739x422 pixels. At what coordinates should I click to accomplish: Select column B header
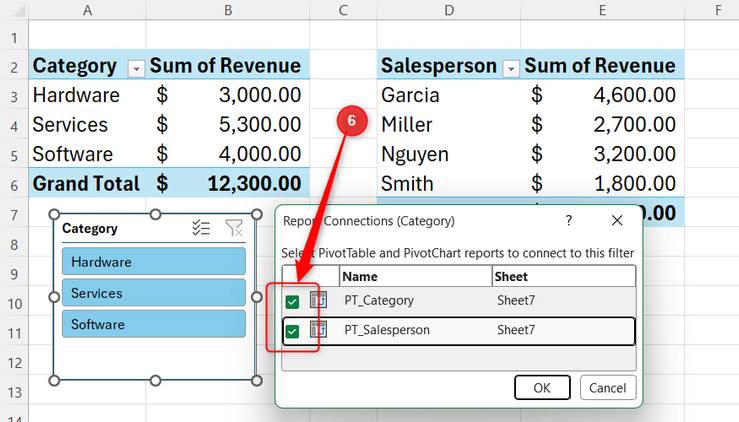pos(228,10)
